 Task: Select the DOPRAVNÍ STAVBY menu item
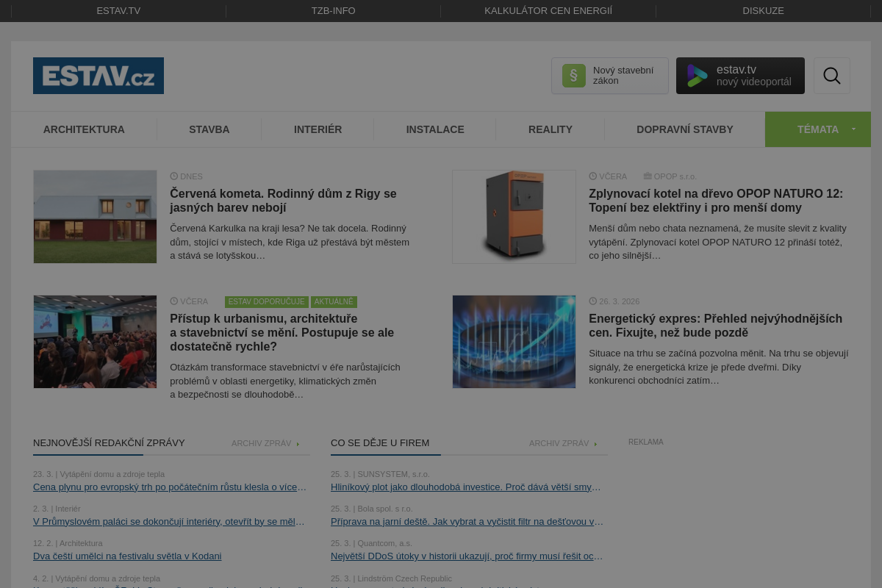(684, 129)
